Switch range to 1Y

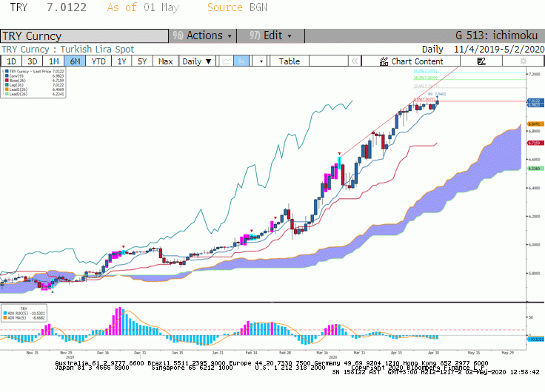click(121, 61)
